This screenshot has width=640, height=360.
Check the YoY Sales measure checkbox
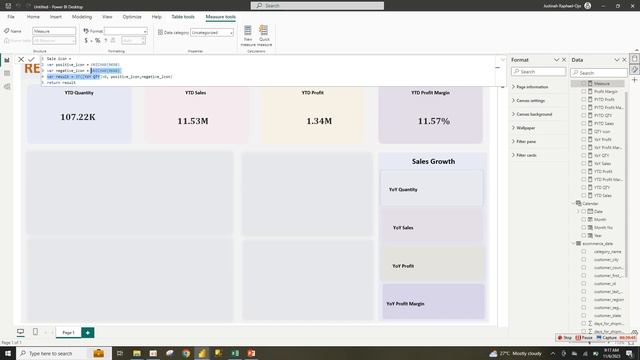coord(584,164)
